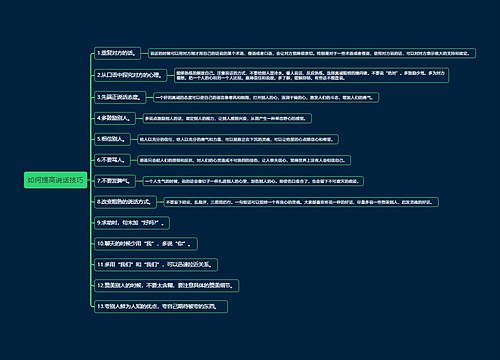Screen dimensions: 500x360
Task: Open the description box attached to node 7
Action: click(x=253, y=181)
